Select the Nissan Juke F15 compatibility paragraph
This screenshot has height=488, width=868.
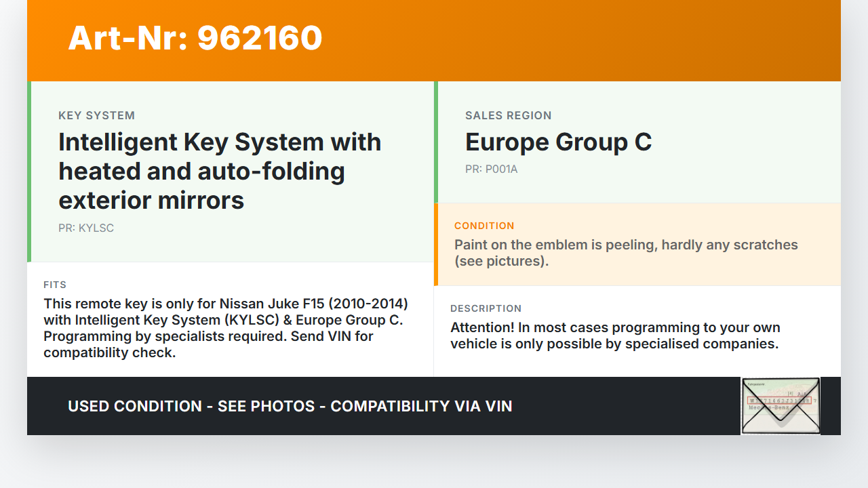click(226, 328)
